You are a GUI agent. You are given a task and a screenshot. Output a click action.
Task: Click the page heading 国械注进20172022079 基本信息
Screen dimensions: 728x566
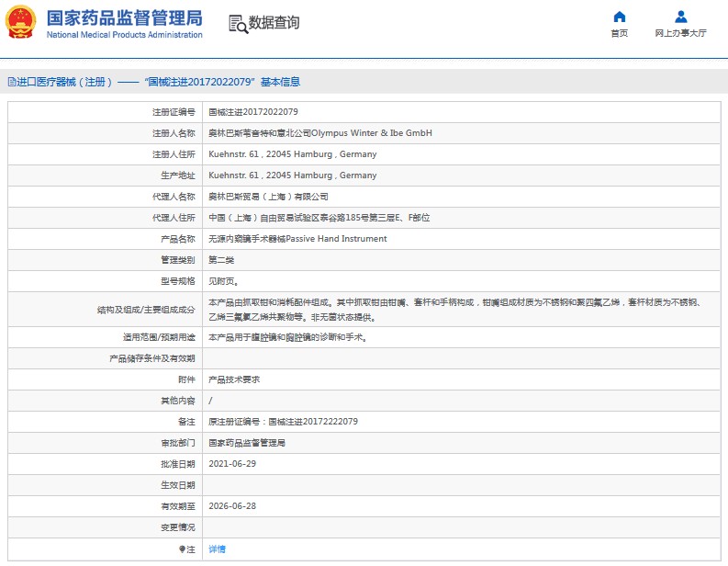(x=222, y=83)
